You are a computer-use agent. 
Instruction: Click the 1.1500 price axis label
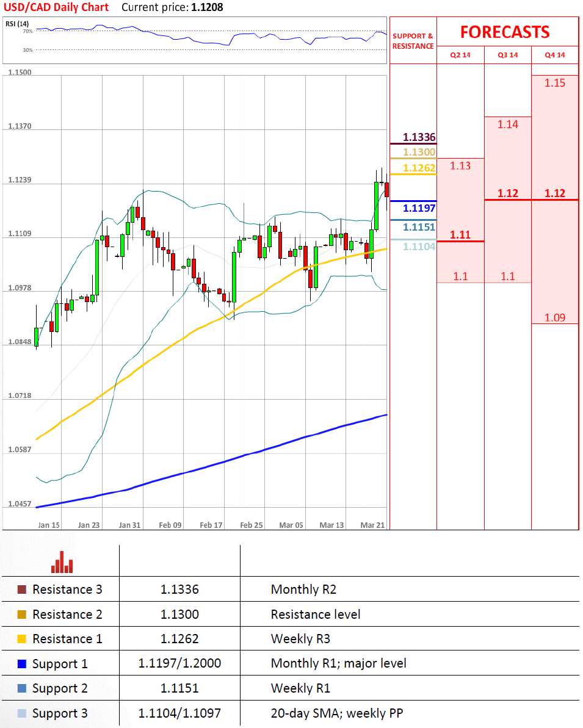point(20,73)
